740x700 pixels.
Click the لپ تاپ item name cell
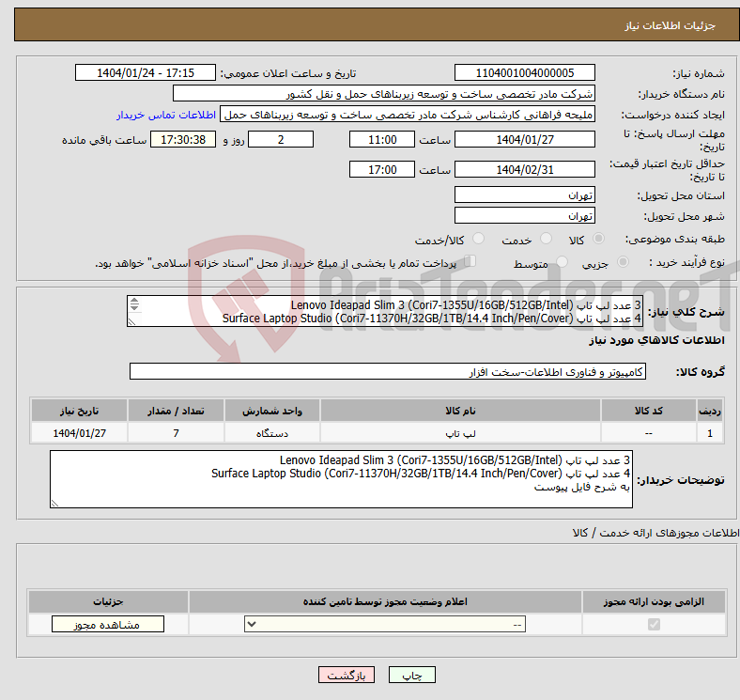pyautogui.click(x=460, y=432)
